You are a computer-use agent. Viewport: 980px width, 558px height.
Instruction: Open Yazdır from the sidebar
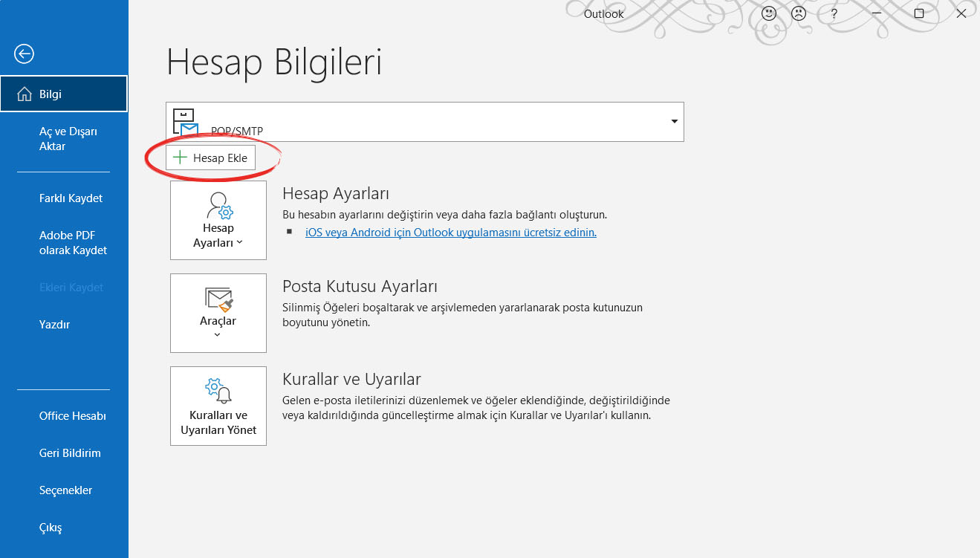54,325
